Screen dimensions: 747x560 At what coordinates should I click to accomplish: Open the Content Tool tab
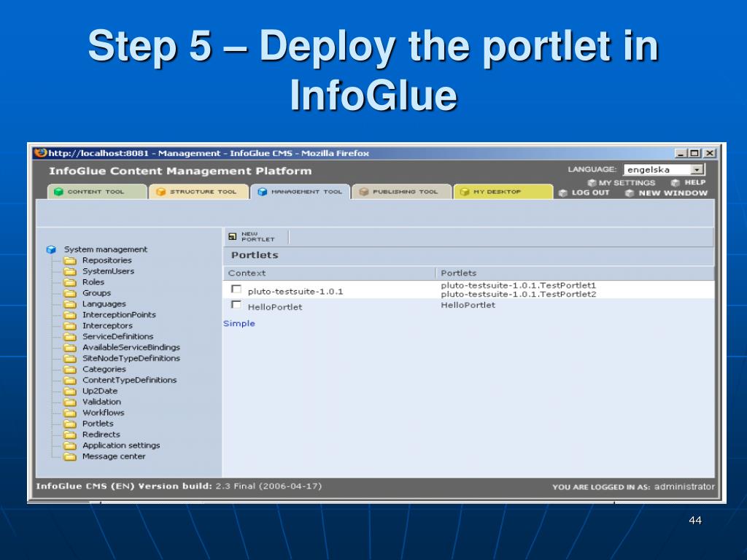pos(97,192)
